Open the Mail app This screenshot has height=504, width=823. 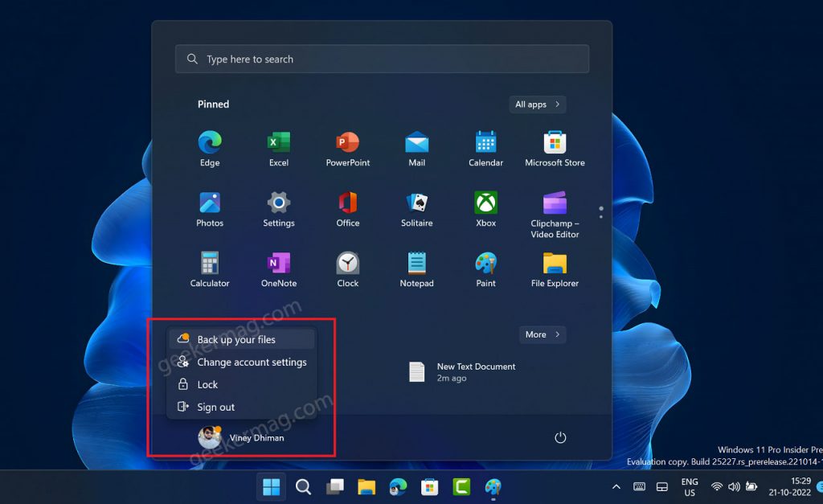point(417,149)
